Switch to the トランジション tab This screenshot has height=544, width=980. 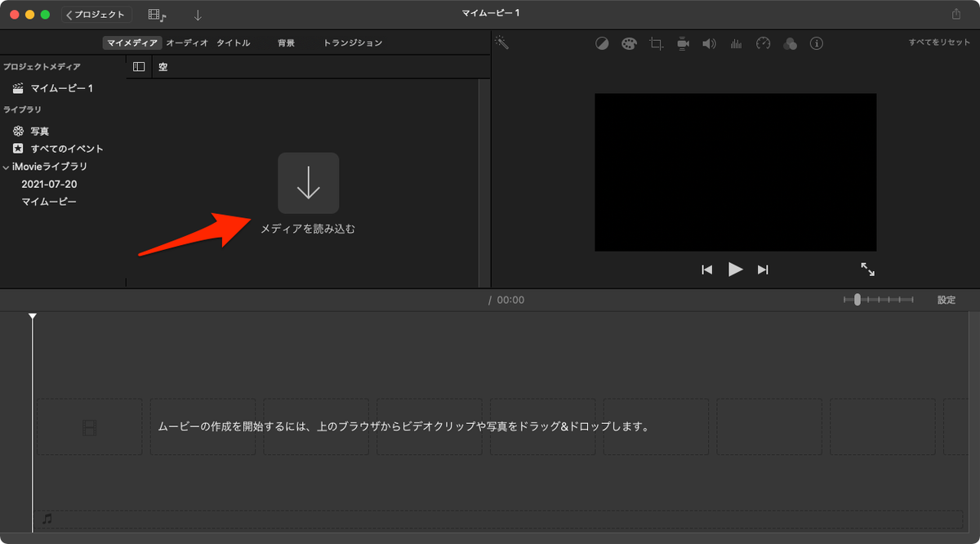(353, 42)
